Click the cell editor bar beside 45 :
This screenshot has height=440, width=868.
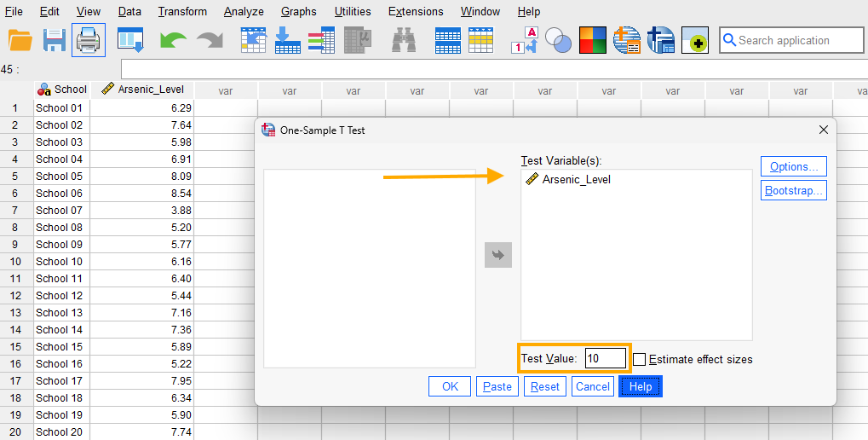pos(494,69)
